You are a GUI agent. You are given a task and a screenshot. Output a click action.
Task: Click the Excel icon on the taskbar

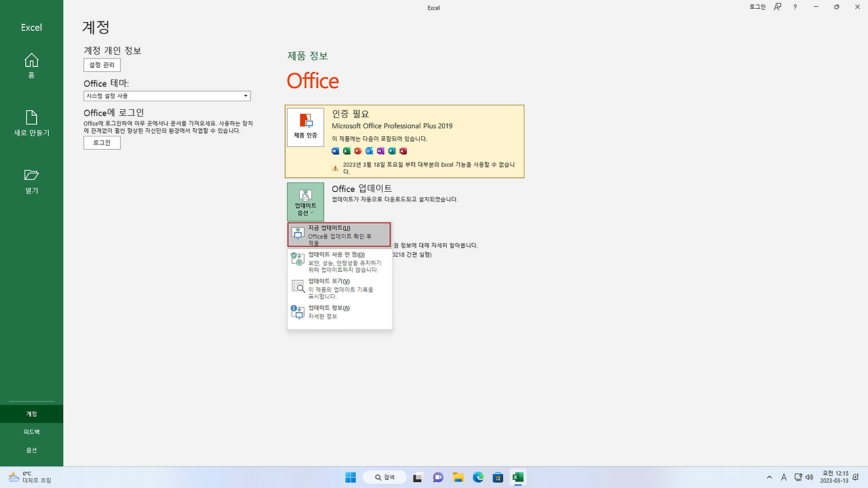pos(517,477)
